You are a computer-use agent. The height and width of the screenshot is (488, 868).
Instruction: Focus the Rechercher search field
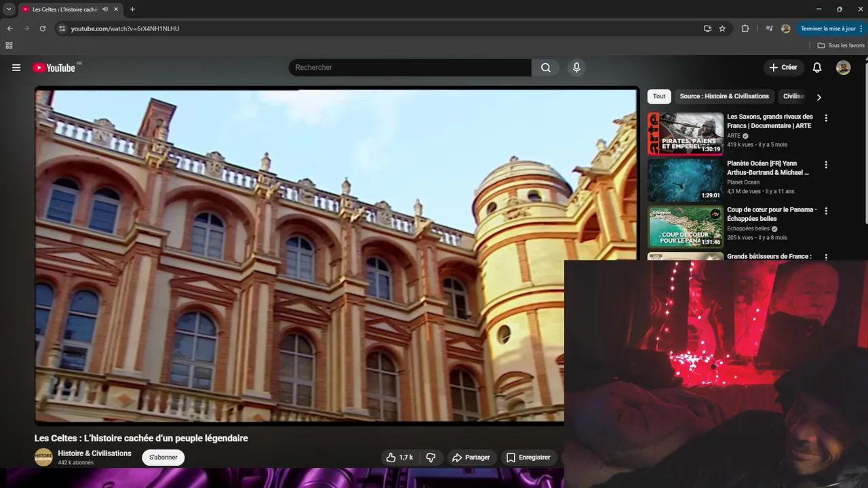pyautogui.click(x=410, y=68)
